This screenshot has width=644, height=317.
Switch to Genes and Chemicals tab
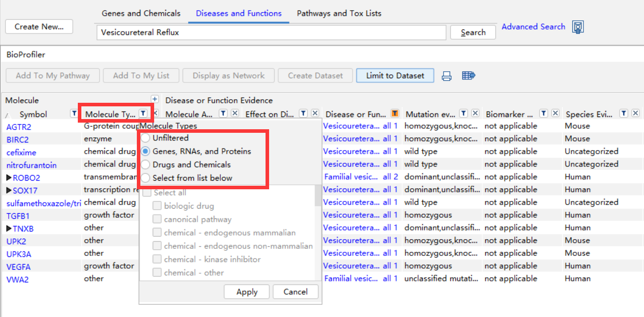[141, 13]
